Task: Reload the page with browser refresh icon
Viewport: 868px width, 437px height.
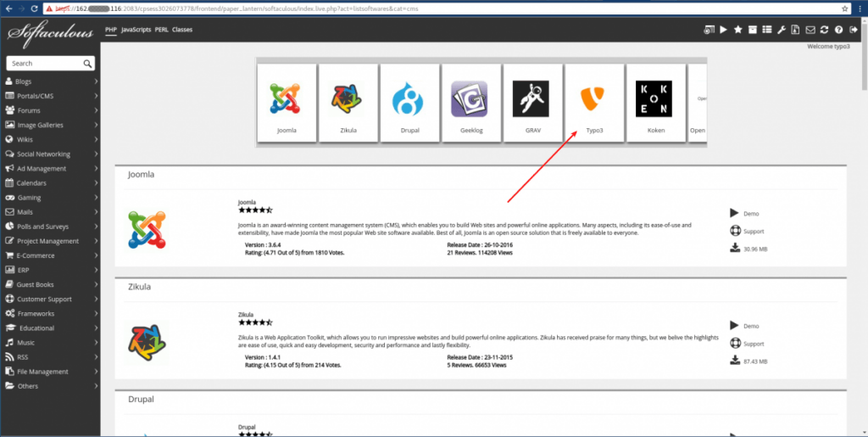Action: [x=34, y=8]
